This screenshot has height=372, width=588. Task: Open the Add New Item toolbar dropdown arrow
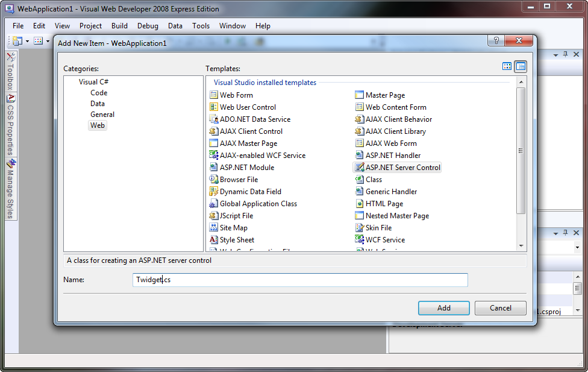pyautogui.click(x=48, y=41)
